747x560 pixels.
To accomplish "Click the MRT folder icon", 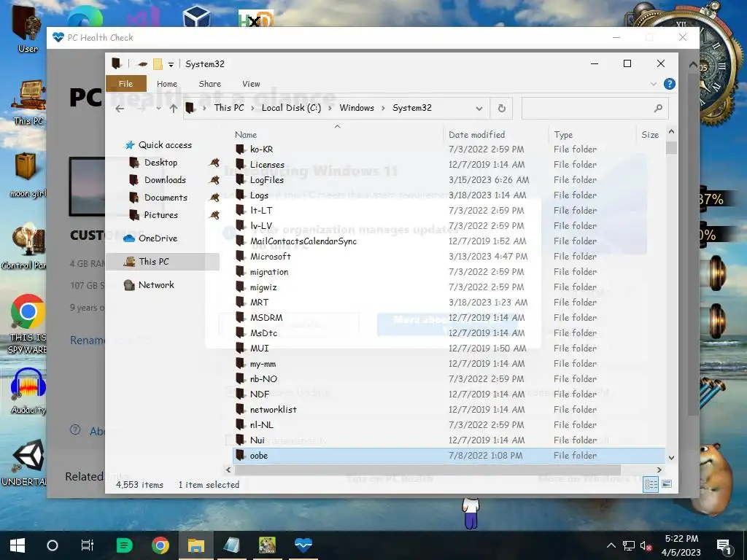I will tap(240, 302).
